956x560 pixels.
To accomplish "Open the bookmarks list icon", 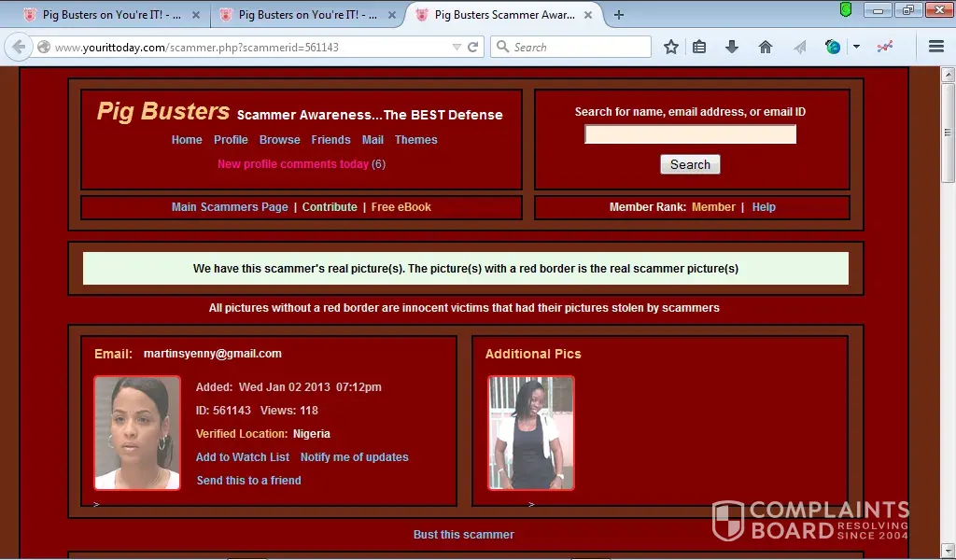I will [x=699, y=48].
